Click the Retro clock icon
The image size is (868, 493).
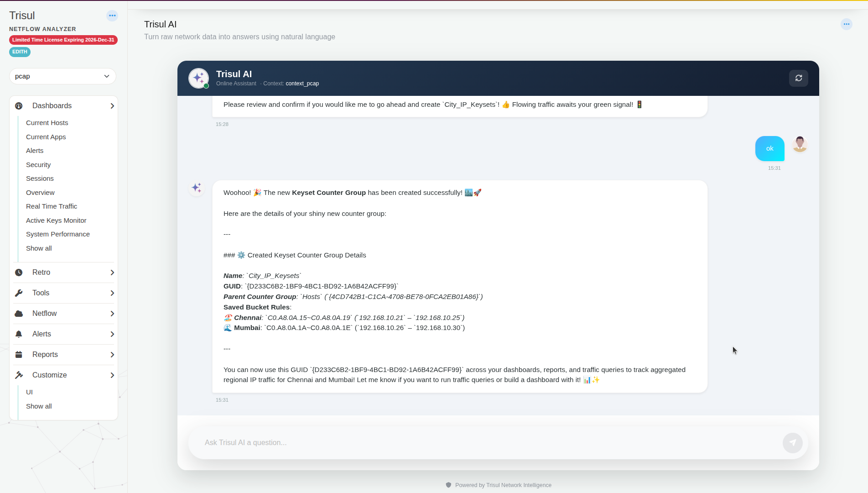pos(19,273)
